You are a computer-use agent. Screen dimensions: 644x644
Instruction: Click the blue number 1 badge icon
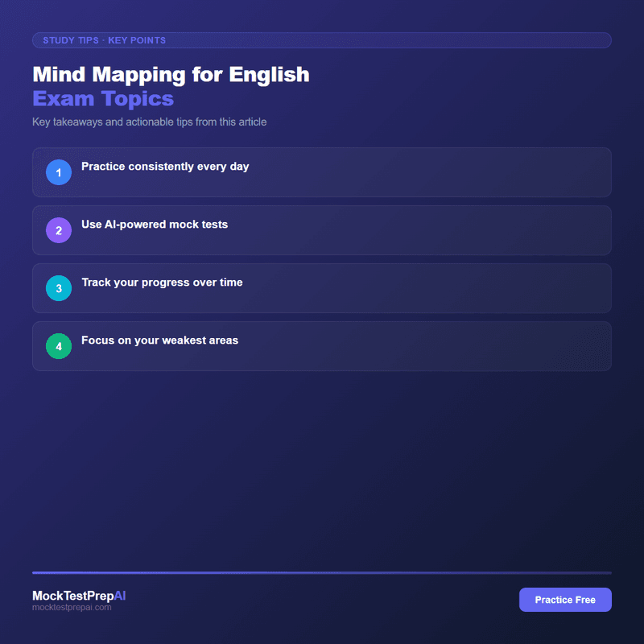58,172
